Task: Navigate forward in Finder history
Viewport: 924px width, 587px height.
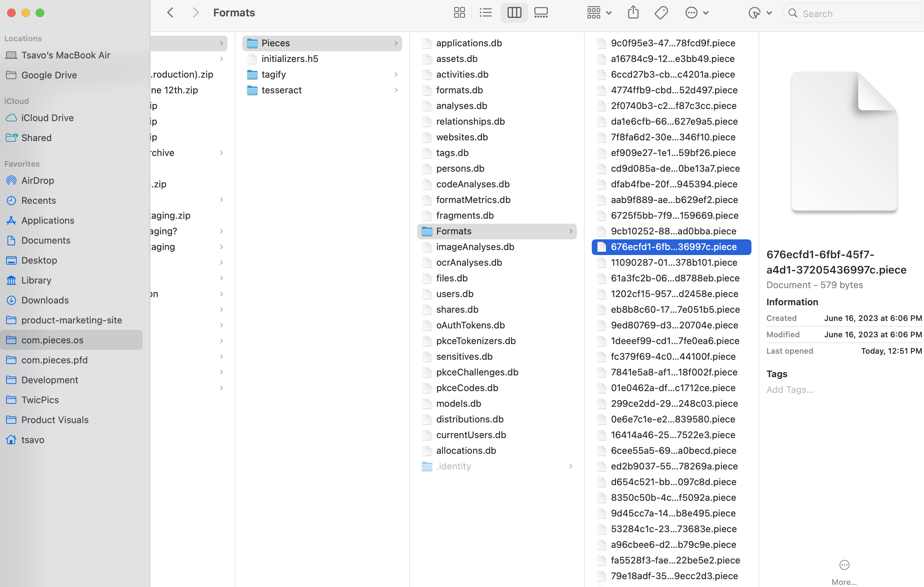Action: (196, 12)
